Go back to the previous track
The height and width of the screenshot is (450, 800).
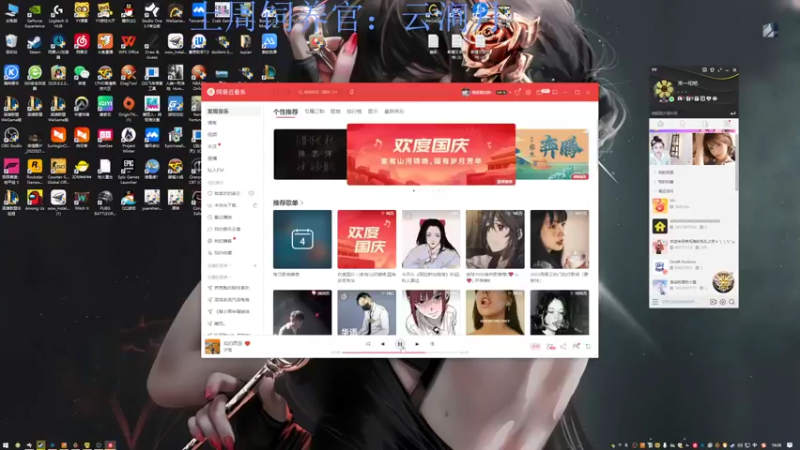[x=383, y=344]
